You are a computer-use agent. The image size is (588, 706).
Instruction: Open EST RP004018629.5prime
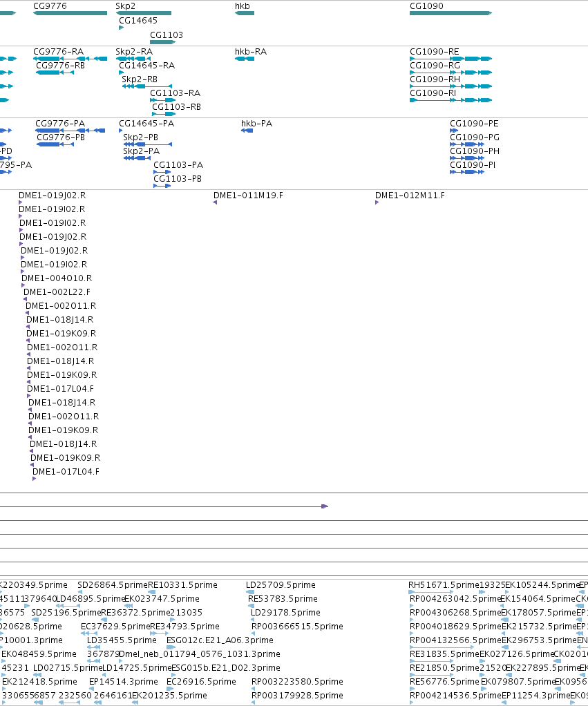pyautogui.click(x=455, y=627)
